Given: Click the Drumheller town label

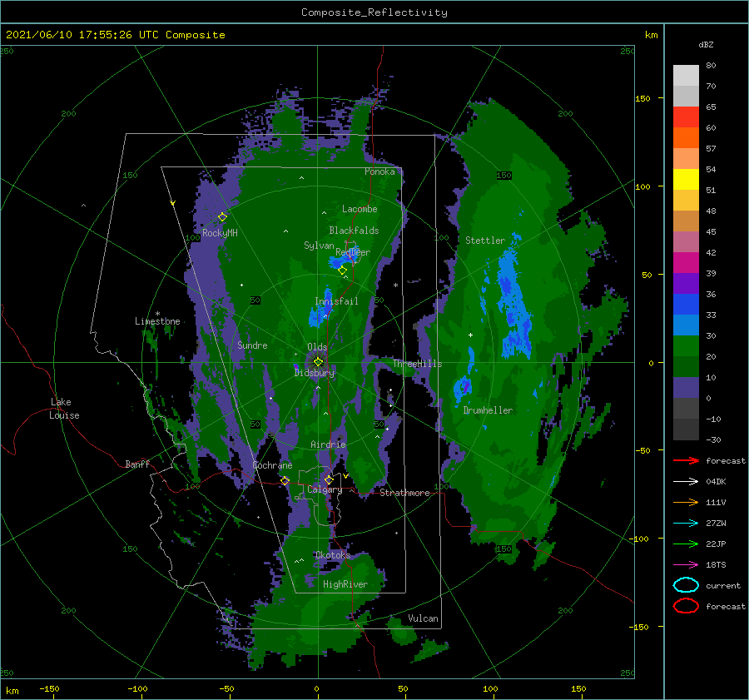Looking at the screenshot, I should [x=488, y=410].
